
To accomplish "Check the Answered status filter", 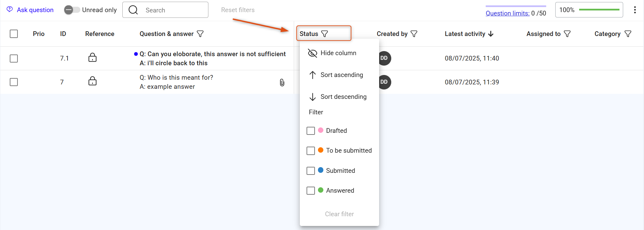I will [x=311, y=191].
